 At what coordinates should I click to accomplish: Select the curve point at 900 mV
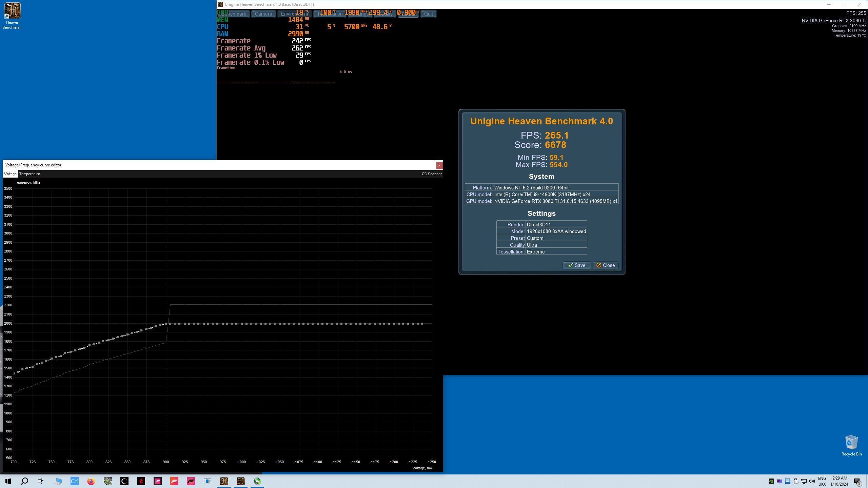point(166,324)
